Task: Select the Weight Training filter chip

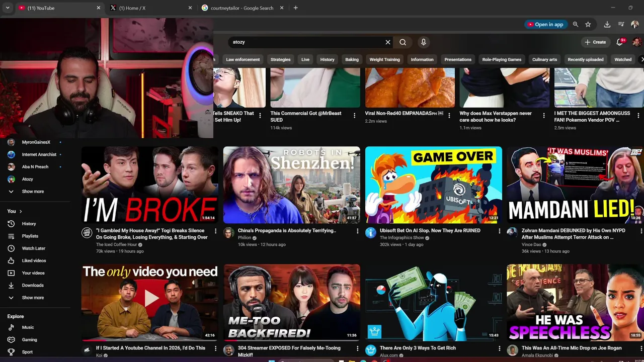Action: tap(384, 59)
